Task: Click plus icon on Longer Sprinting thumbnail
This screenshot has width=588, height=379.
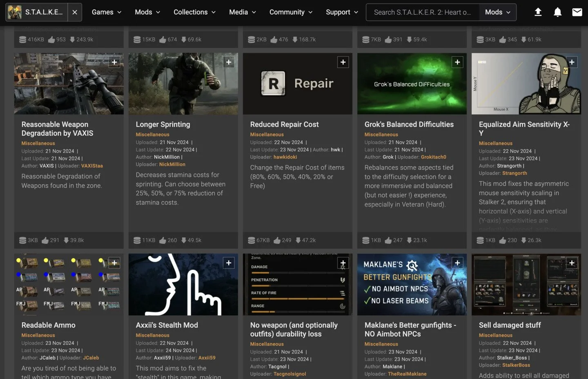Action: [x=229, y=62]
